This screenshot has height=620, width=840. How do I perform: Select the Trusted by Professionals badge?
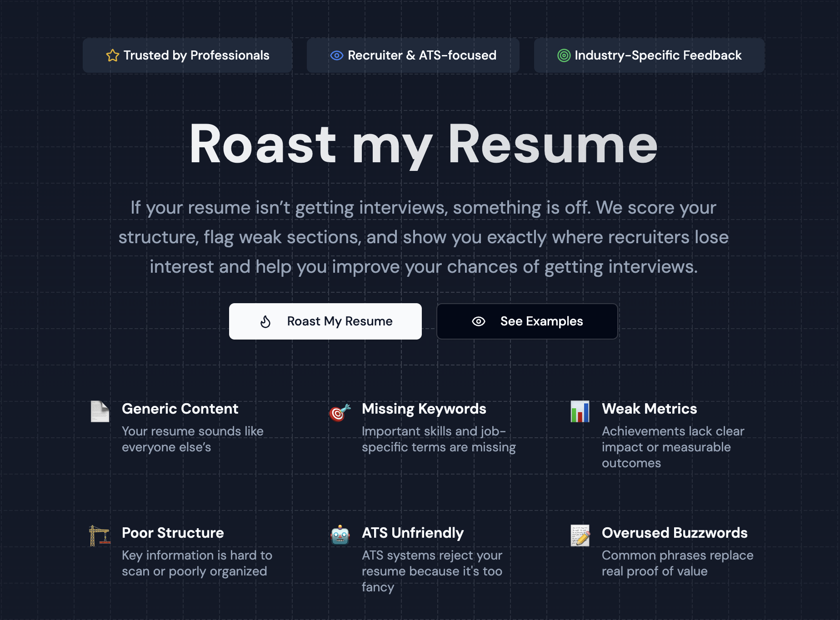tap(187, 55)
